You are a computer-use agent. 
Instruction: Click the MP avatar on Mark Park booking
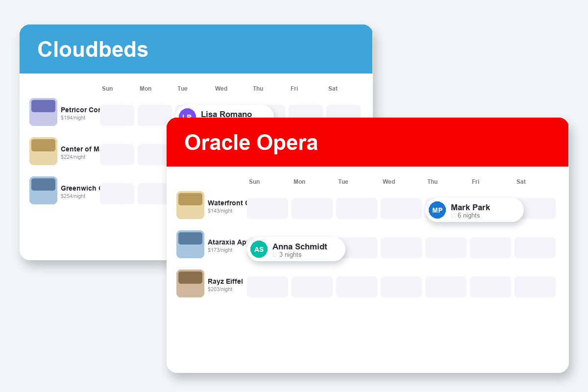pyautogui.click(x=437, y=210)
